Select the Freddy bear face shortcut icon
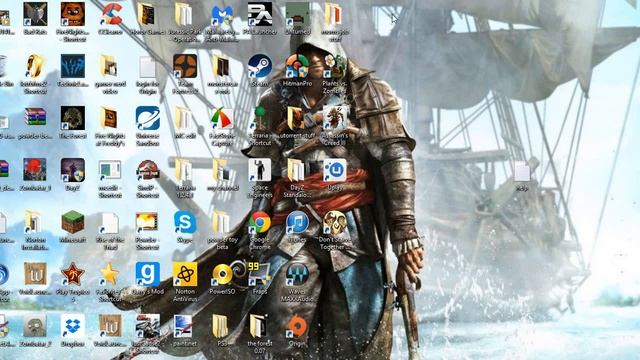Image resolution: width=640 pixels, height=360 pixels. [73, 14]
